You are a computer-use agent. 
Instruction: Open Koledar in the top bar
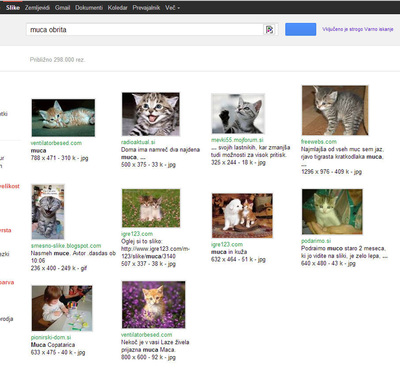[x=117, y=7]
